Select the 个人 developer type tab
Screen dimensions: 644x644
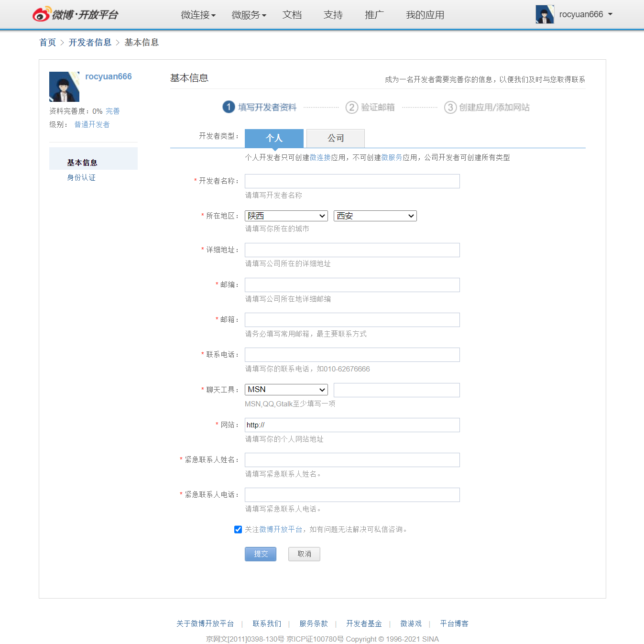pyautogui.click(x=274, y=138)
